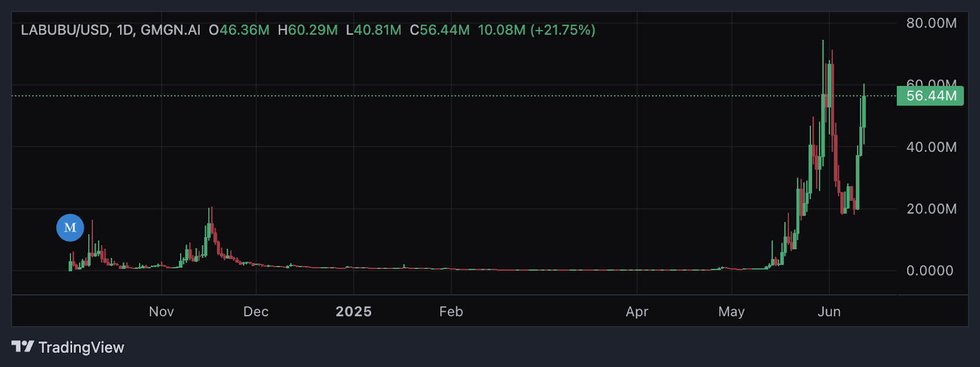Image resolution: width=980 pixels, height=367 pixels.
Task: Select the Jun label on time axis
Action: click(x=829, y=312)
